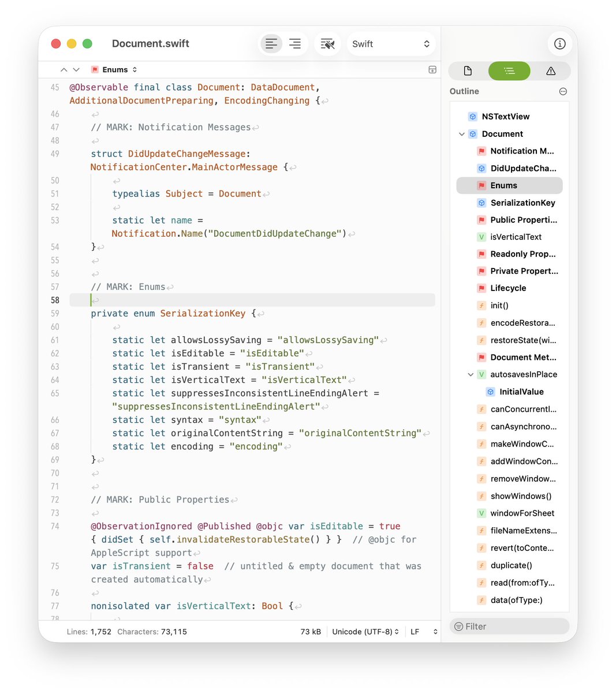Click the Outline panel heading
The width and height of the screenshot is (616, 693).
point(464,91)
